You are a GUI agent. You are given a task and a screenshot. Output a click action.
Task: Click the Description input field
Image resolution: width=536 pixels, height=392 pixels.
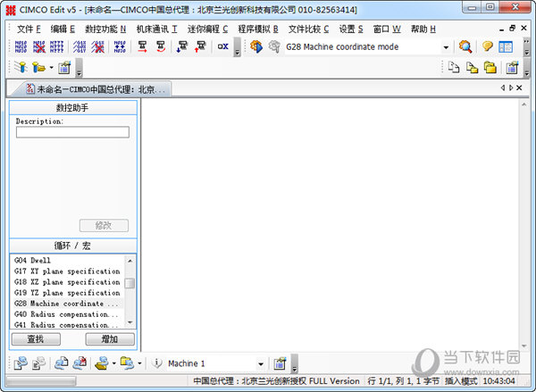point(72,132)
